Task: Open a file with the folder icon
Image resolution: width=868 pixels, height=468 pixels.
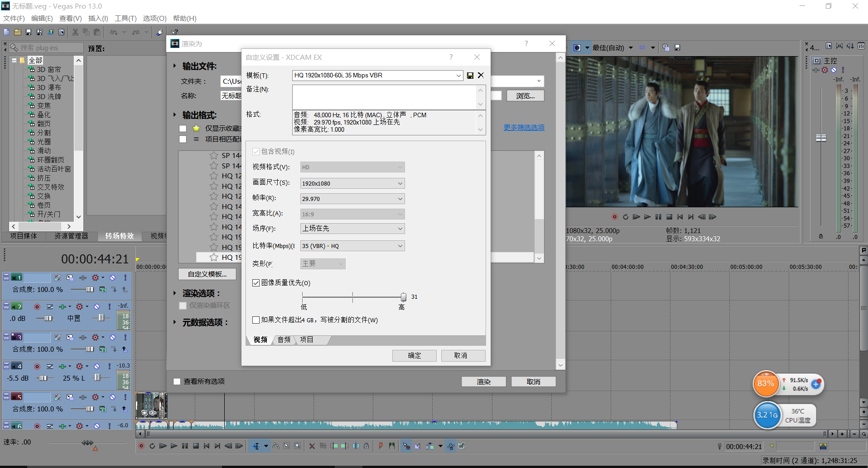Action: click(x=18, y=32)
